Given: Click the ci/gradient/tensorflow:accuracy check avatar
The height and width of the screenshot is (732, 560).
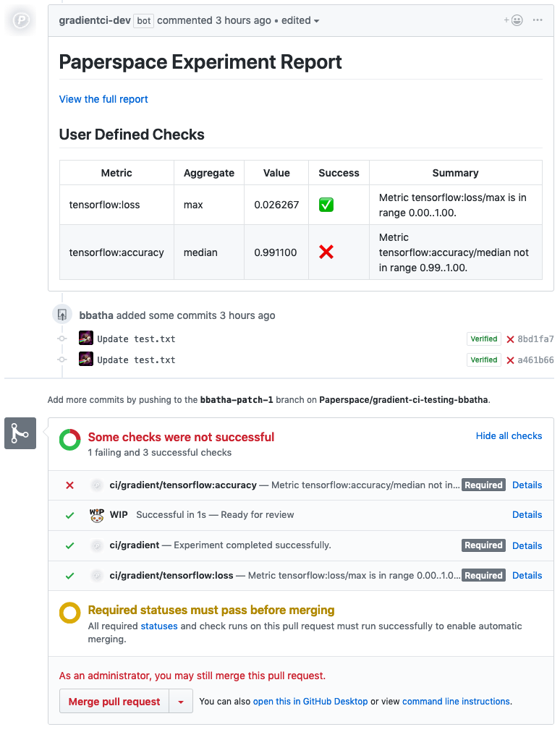Looking at the screenshot, I should (x=97, y=485).
